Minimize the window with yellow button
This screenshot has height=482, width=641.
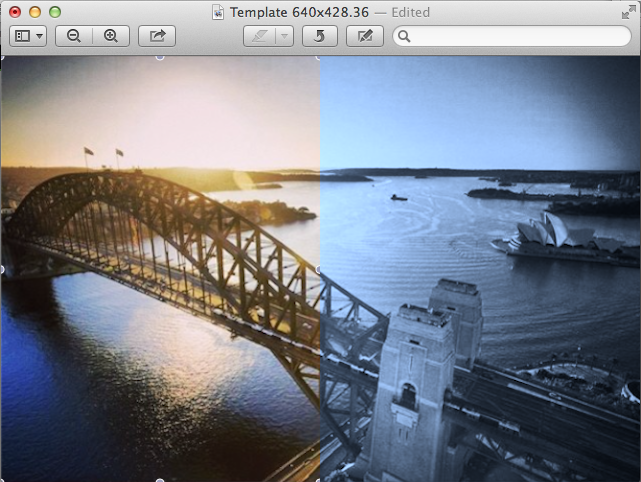[35, 12]
